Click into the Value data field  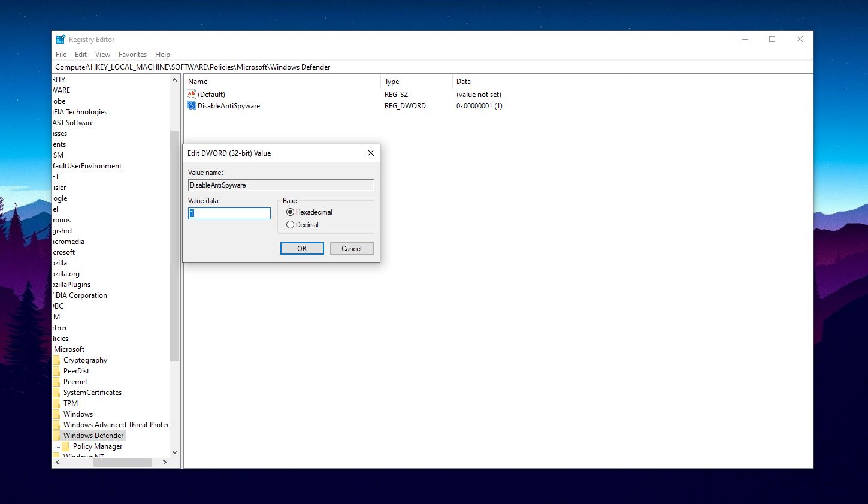[x=229, y=213]
